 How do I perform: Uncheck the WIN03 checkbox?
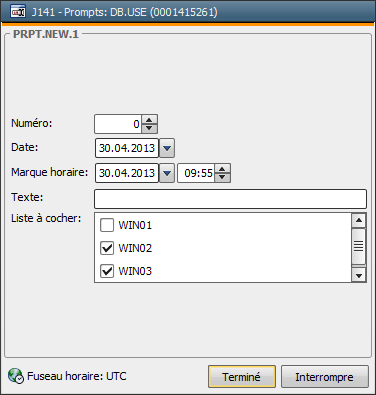tap(107, 271)
